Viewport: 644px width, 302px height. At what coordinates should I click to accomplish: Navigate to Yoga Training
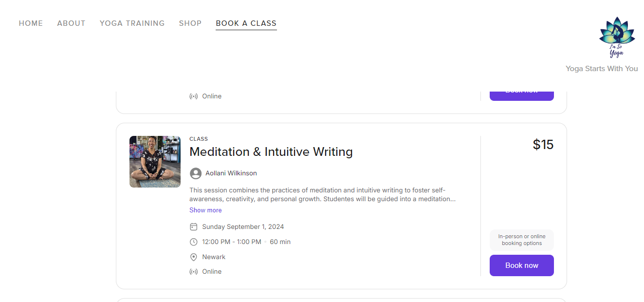pyautogui.click(x=132, y=23)
